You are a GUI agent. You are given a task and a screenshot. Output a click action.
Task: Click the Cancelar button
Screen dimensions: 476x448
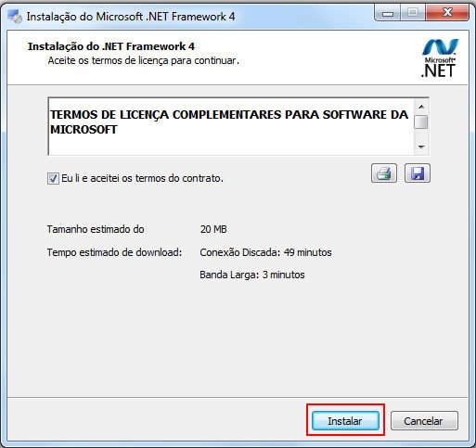click(x=424, y=420)
